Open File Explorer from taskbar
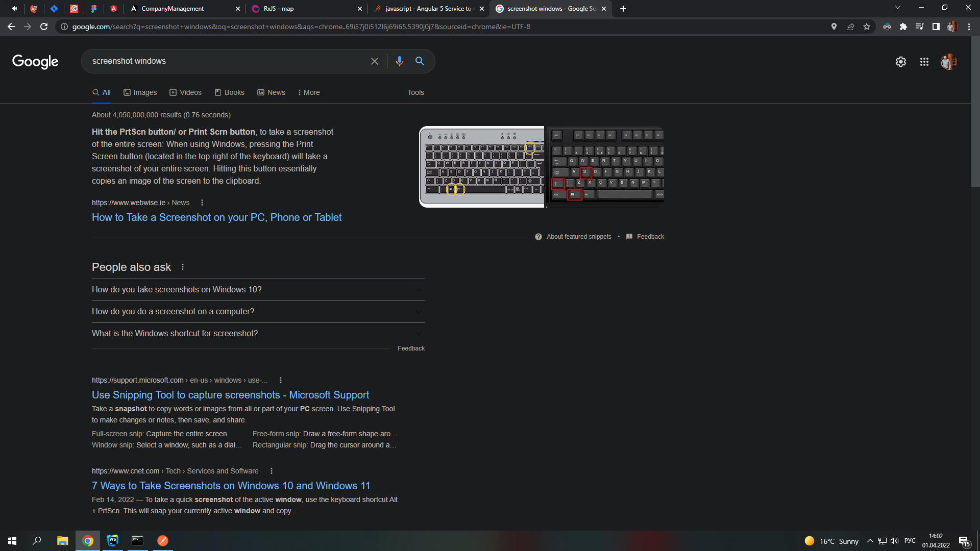Image resolution: width=980 pixels, height=551 pixels. [x=62, y=541]
